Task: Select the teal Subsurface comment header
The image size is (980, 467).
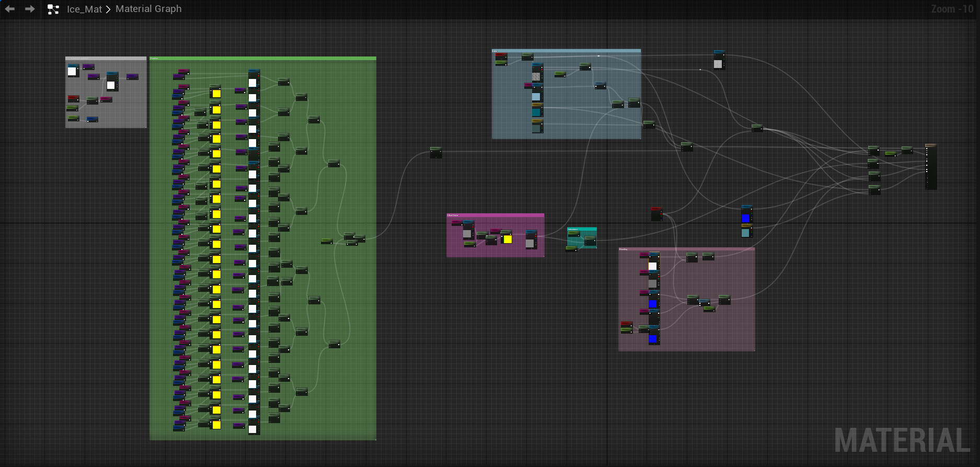Action: (x=582, y=229)
